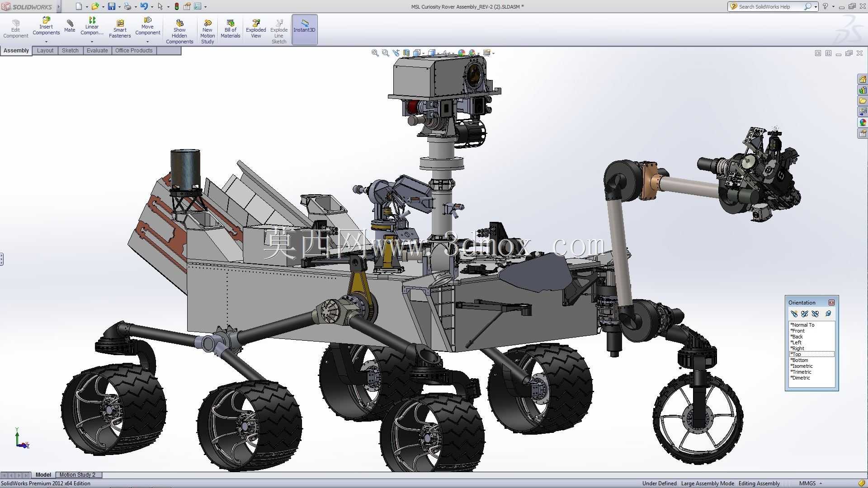Click the Previous View icon
The height and width of the screenshot is (488, 868).
(396, 53)
